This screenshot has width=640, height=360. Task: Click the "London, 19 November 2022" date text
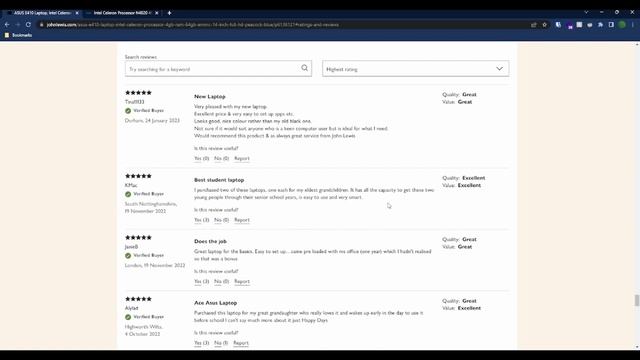click(155, 265)
